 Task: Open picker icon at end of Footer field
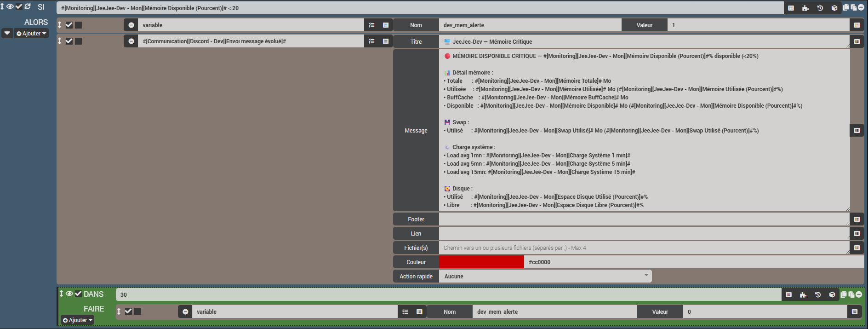(x=857, y=219)
